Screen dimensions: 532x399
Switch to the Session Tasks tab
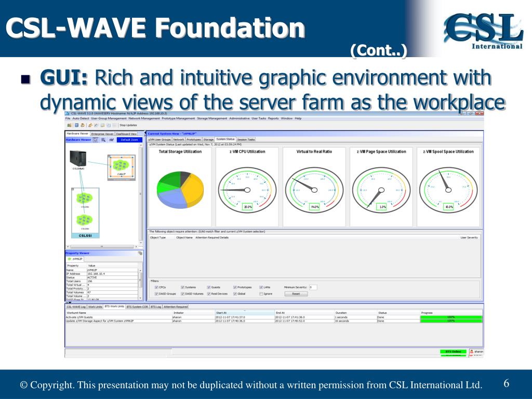(246, 139)
